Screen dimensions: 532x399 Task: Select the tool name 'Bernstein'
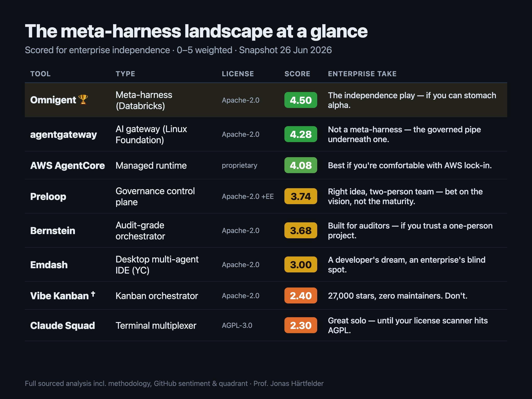(53, 231)
